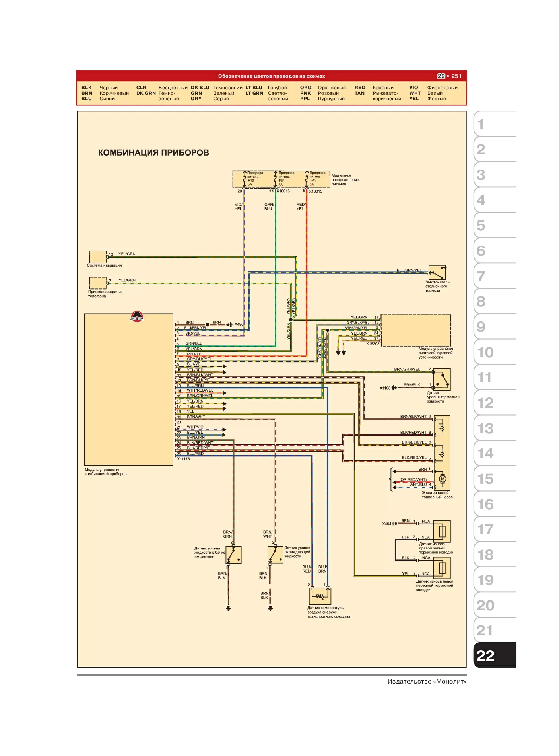Click the brake fluid level sensor symbol

(x=441, y=380)
